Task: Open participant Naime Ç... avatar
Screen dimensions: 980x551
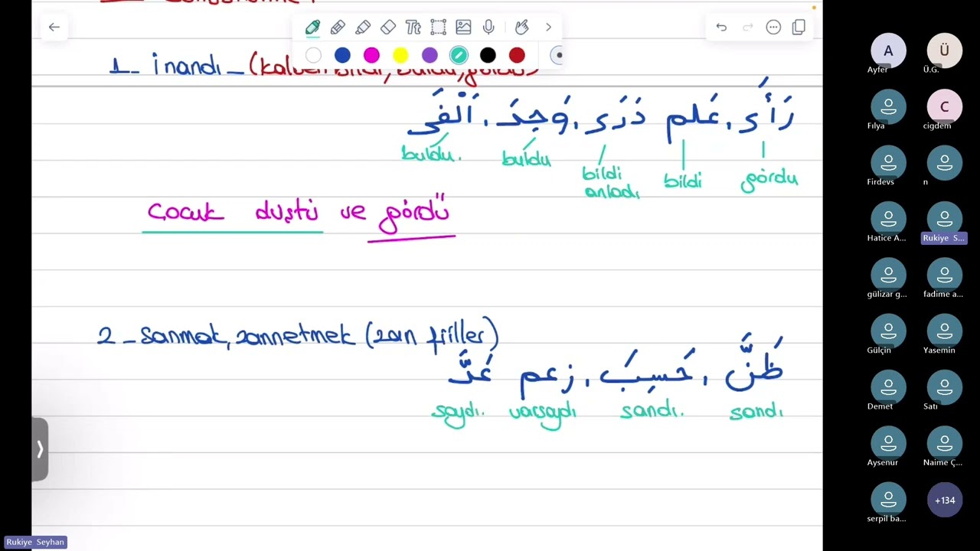Action: (944, 443)
